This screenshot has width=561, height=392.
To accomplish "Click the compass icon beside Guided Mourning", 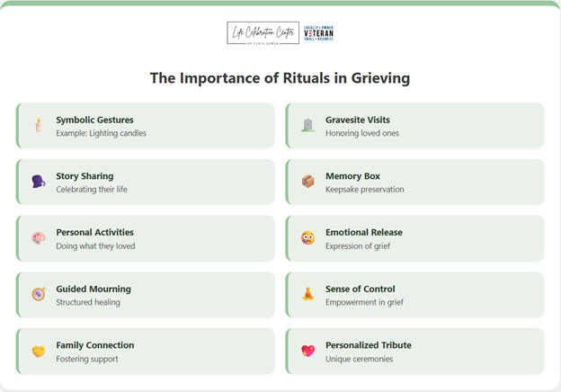I will click(x=39, y=294).
